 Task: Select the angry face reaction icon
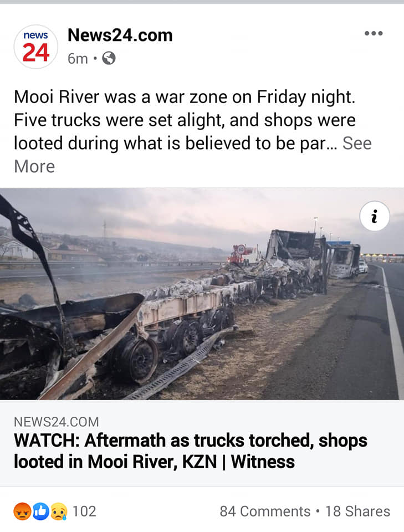click(x=22, y=511)
